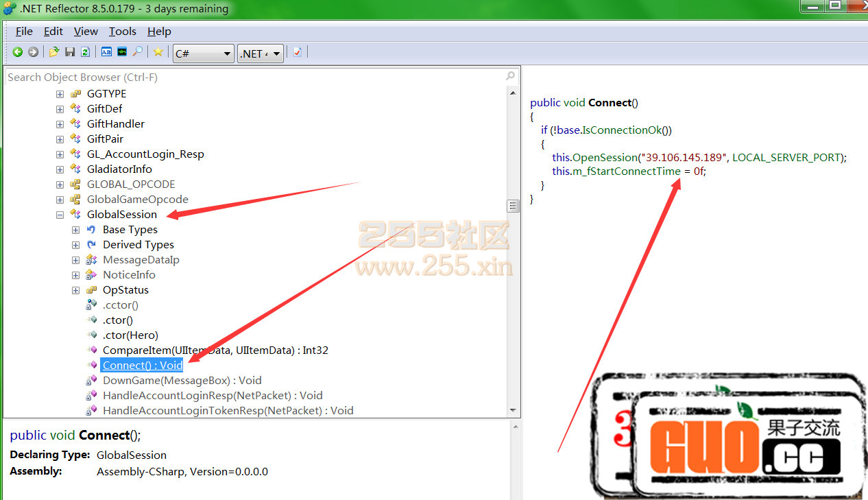Screen dimensions: 868x500
Task: Expand the GiftHandler tree node
Action: pos(60,124)
